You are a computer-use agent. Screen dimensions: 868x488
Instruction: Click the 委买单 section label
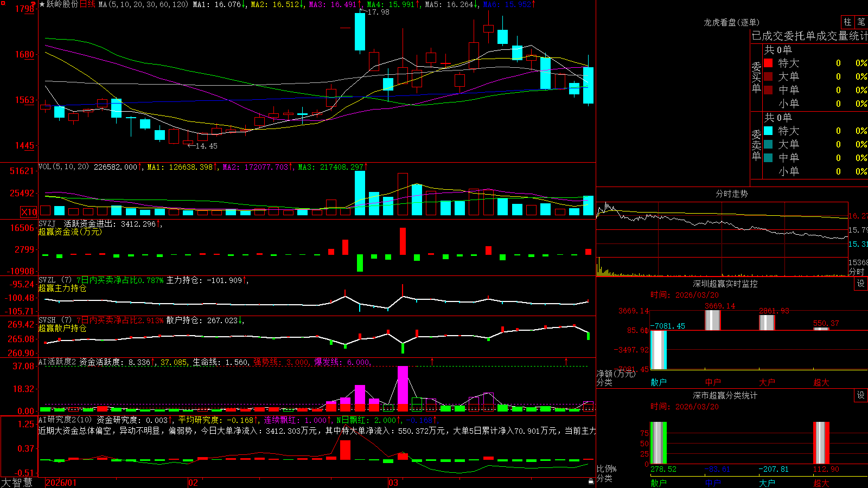coord(756,78)
